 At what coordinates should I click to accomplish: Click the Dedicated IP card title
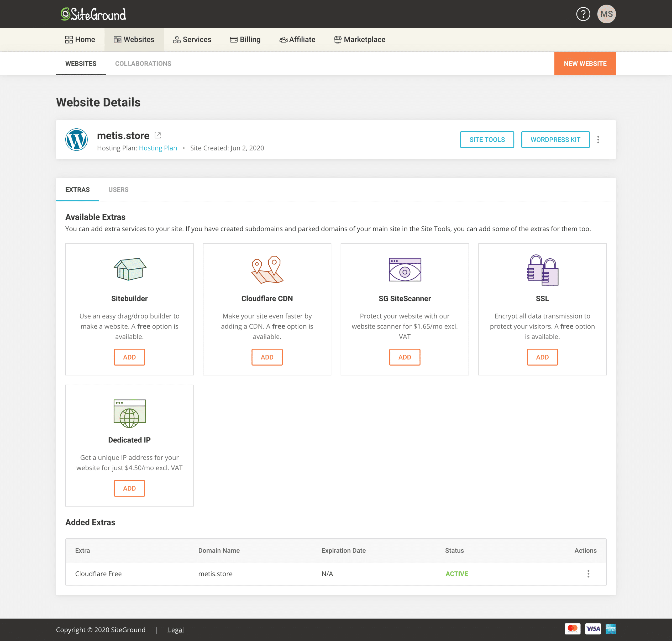point(129,440)
